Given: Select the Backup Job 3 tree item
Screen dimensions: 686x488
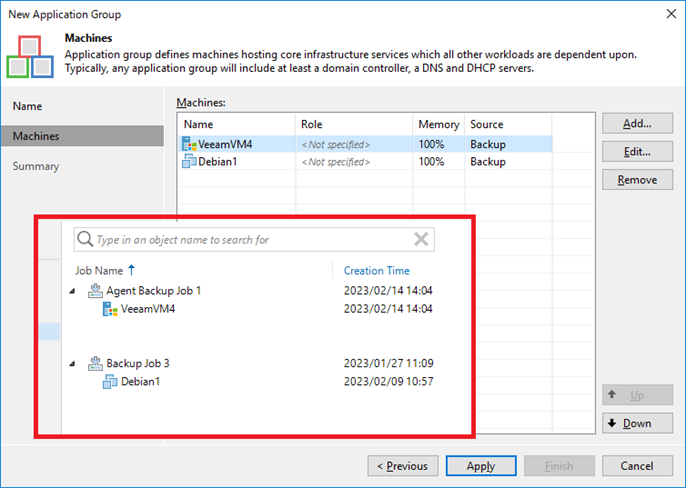Looking at the screenshot, I should [138, 363].
